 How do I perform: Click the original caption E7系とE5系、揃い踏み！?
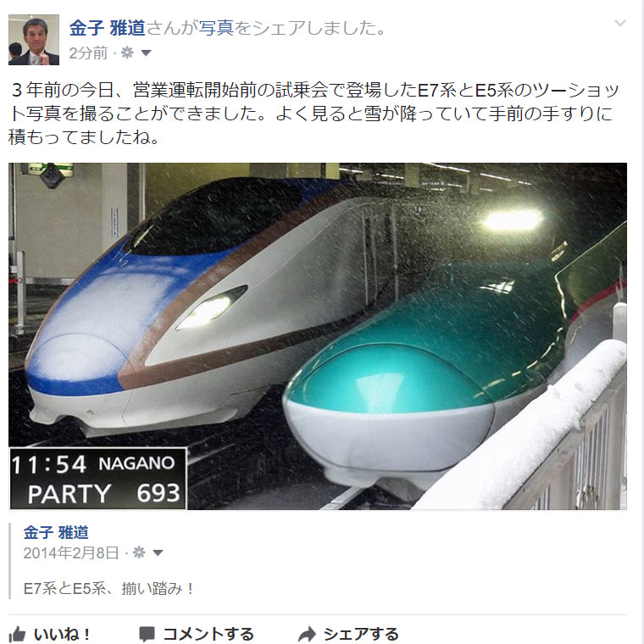pos(108,589)
